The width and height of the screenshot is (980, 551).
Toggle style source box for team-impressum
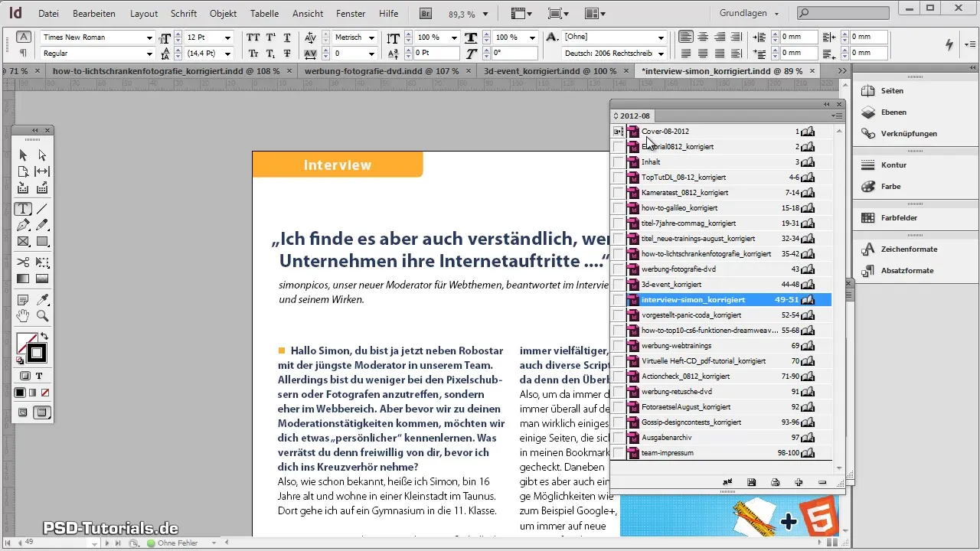(x=618, y=453)
